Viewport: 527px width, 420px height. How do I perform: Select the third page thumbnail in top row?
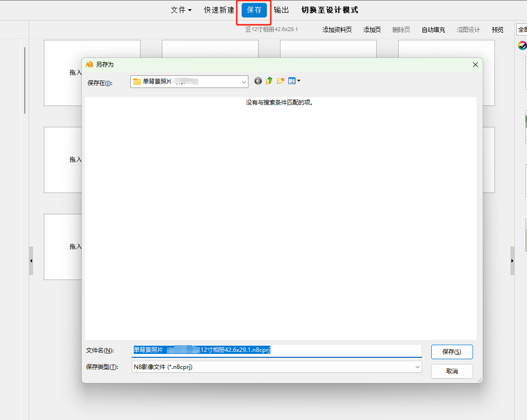pos(328,49)
